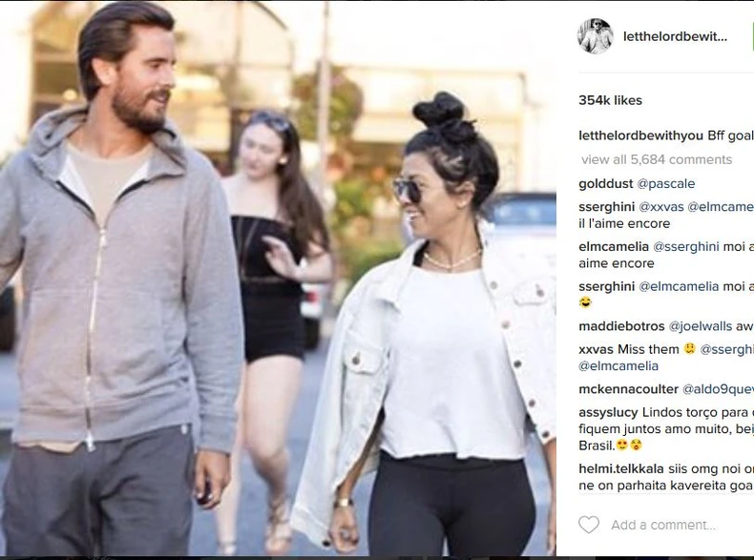
Task: Open assyslucy commenter profile
Action: pos(608,412)
